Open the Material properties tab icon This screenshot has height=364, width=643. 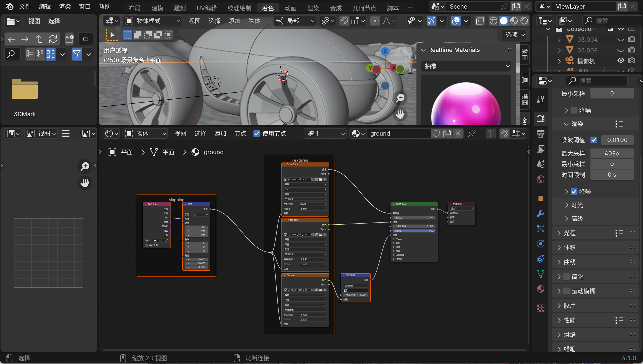click(540, 289)
